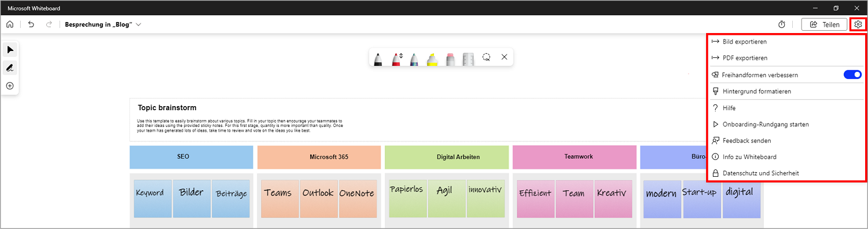Open the settings gear menu

[x=858, y=24]
